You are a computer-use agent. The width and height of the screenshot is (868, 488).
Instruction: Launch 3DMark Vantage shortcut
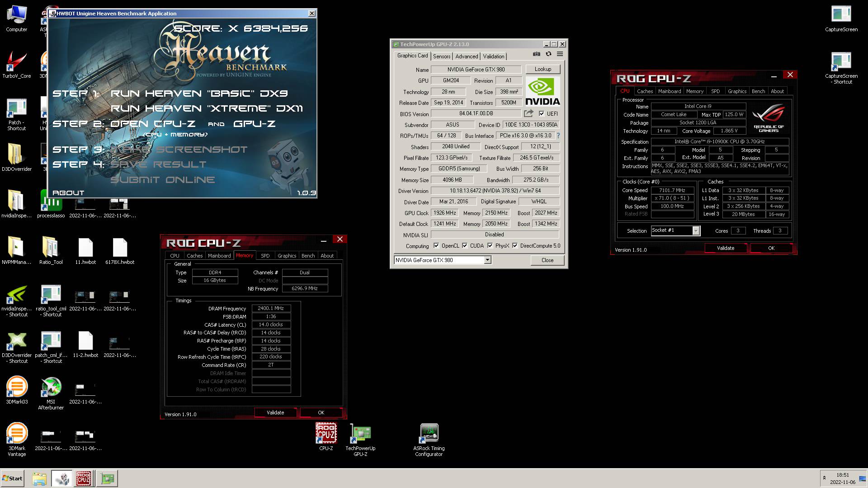(16, 439)
